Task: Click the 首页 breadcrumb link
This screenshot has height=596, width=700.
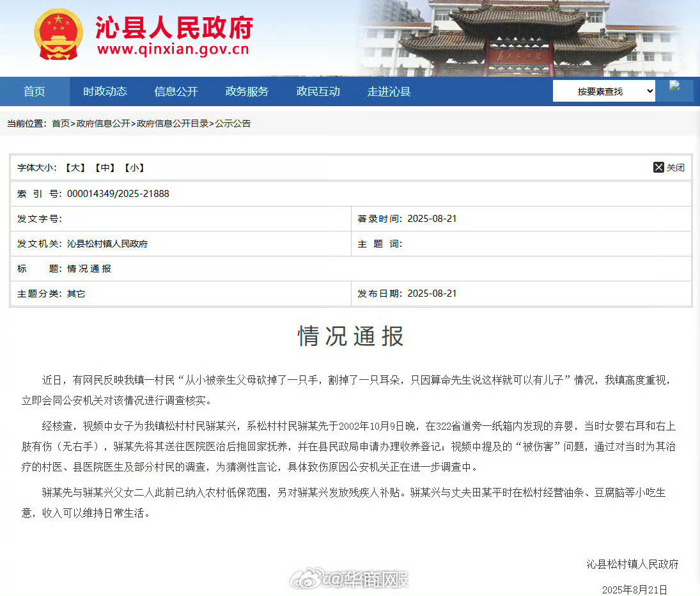Action: 61,123
